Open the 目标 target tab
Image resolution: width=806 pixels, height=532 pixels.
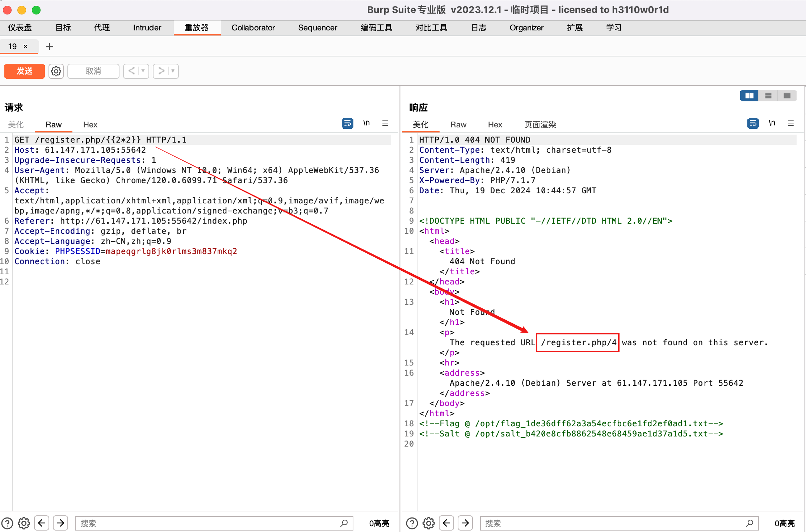point(63,28)
